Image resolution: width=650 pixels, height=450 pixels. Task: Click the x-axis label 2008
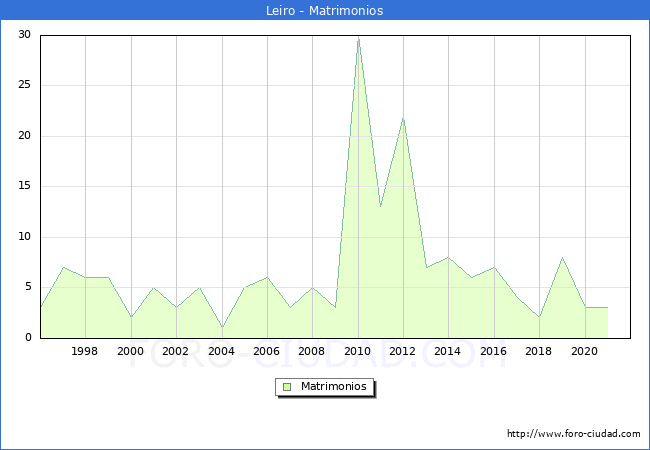click(312, 351)
